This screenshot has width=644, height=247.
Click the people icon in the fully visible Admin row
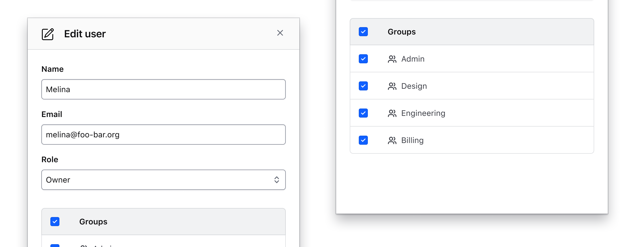pos(392,59)
